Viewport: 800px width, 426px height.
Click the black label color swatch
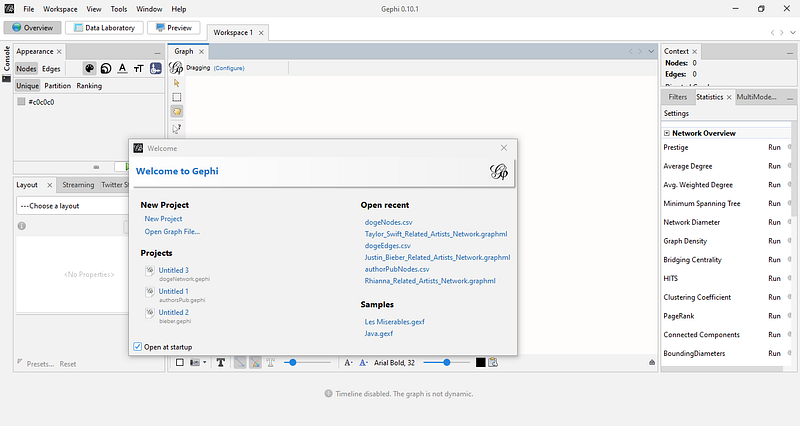click(x=481, y=362)
